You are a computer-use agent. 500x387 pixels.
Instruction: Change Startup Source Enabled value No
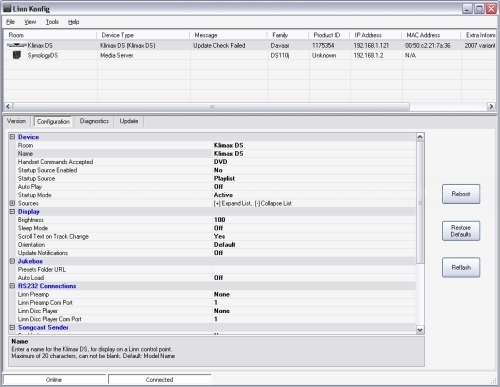[x=314, y=170]
